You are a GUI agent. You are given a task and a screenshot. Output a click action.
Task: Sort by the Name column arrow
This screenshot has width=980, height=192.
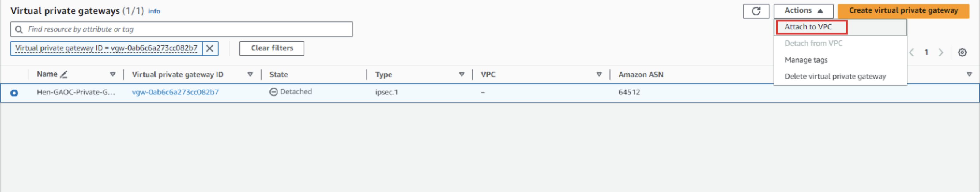(x=113, y=75)
